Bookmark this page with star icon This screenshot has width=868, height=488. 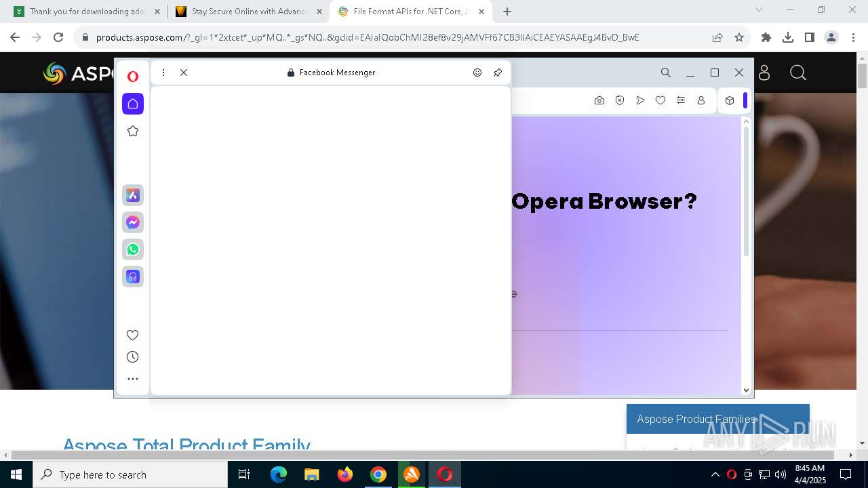click(x=739, y=37)
